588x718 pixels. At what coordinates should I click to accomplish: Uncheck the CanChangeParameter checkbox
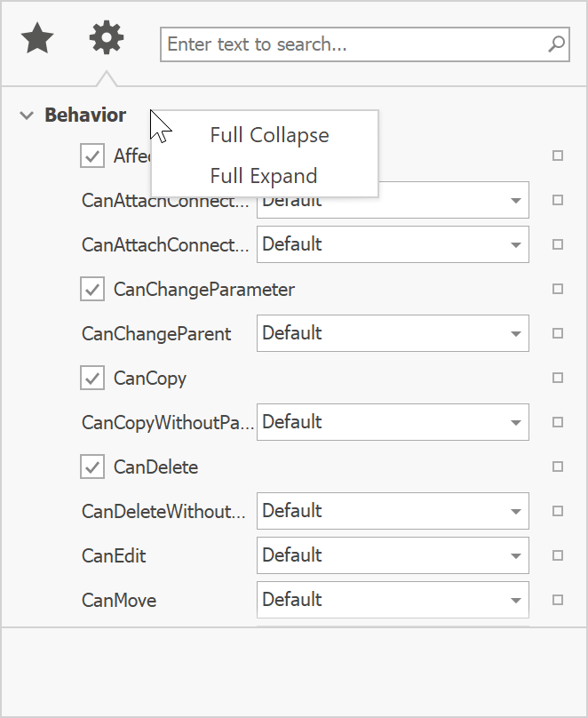coord(92,289)
